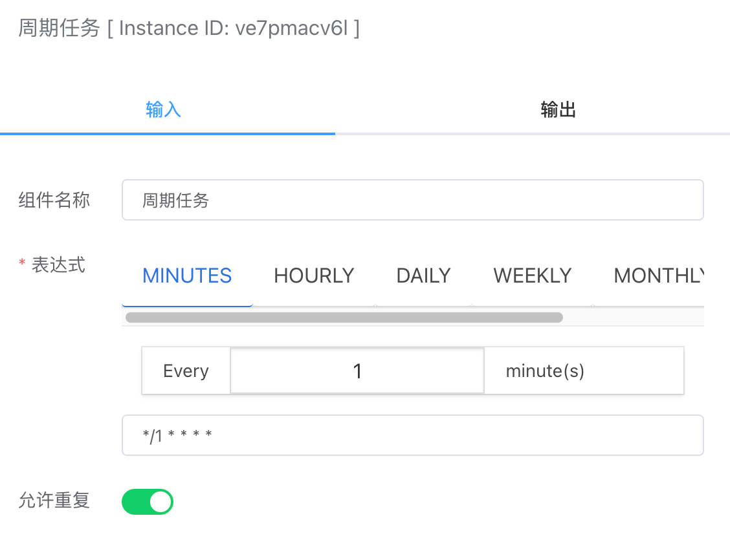Screen dimensions: 730x560
Task: Click the horizontal scrollbar under schedule tabs
Action: [x=343, y=317]
